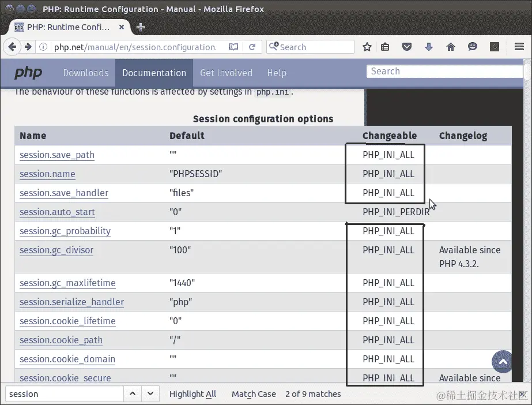532x405 pixels.
Task: Click the find bar text field
Action: 65,394
